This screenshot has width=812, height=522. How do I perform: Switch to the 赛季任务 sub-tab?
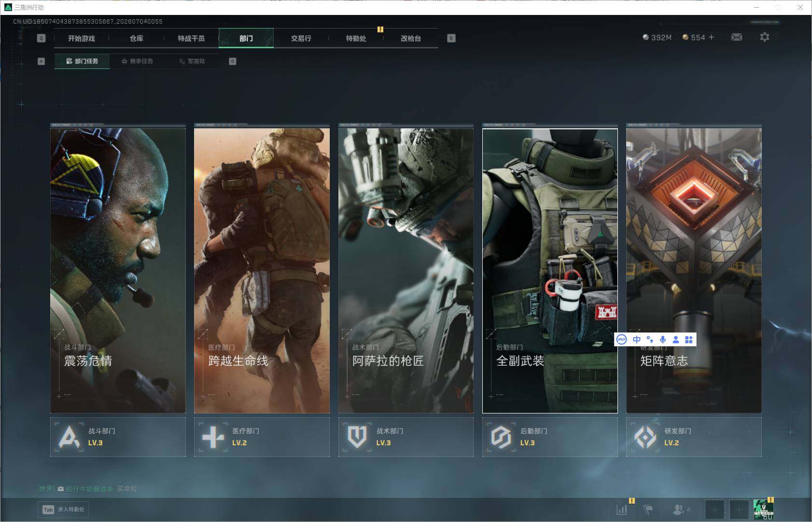click(137, 61)
